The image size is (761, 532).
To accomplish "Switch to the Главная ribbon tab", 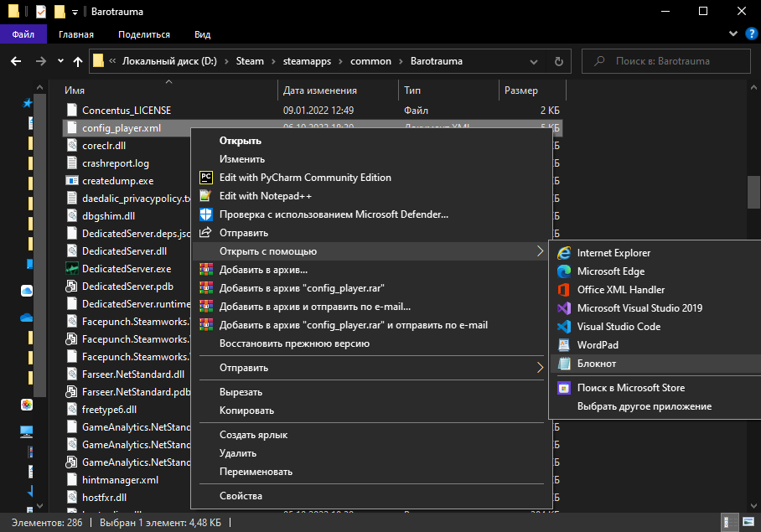I will click(x=76, y=34).
